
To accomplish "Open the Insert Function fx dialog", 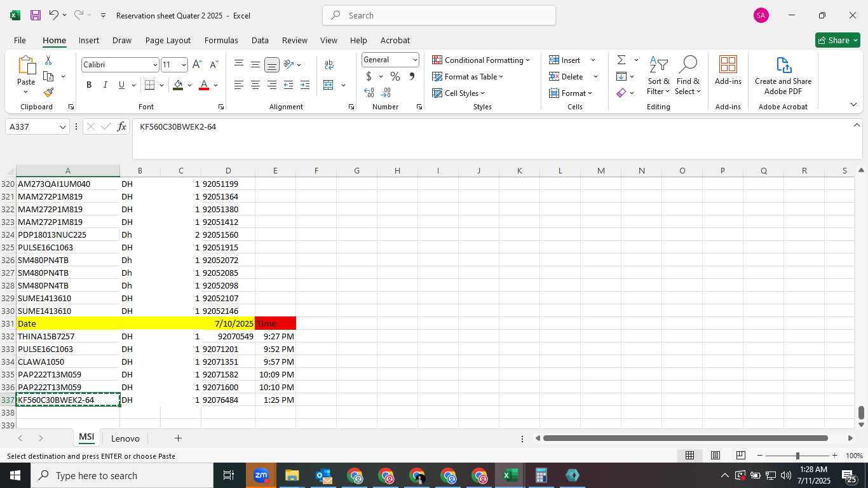I will (122, 127).
